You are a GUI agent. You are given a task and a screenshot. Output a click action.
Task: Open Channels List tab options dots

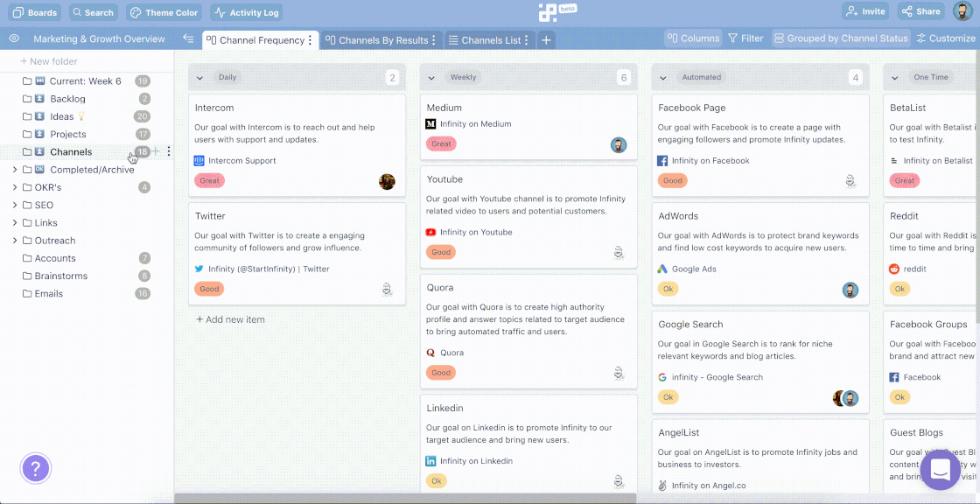point(526,40)
